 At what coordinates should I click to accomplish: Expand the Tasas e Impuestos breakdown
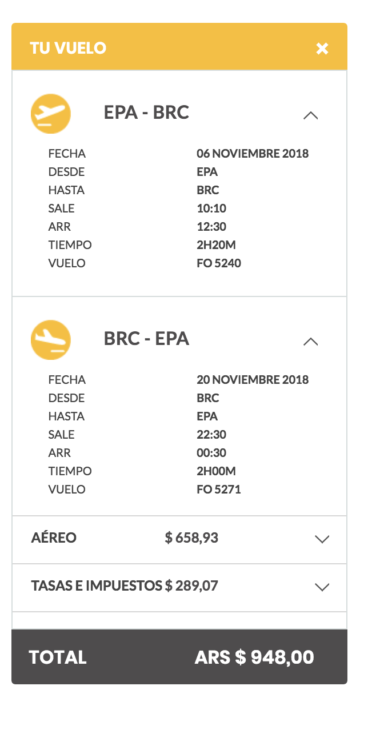[x=322, y=587]
